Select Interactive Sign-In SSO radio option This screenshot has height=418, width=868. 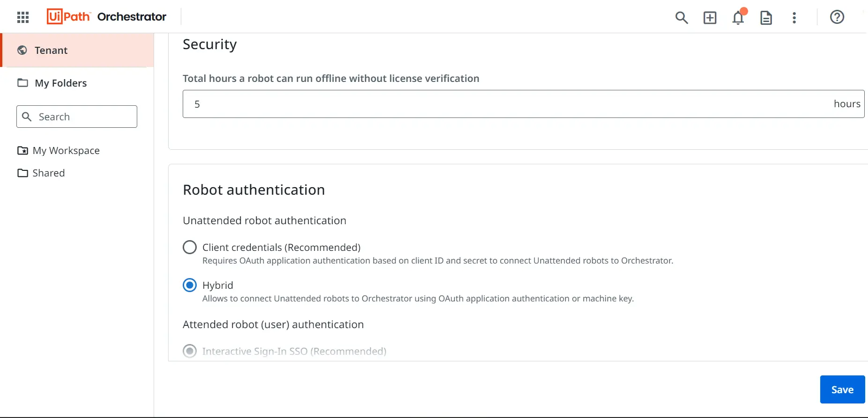pos(190,351)
